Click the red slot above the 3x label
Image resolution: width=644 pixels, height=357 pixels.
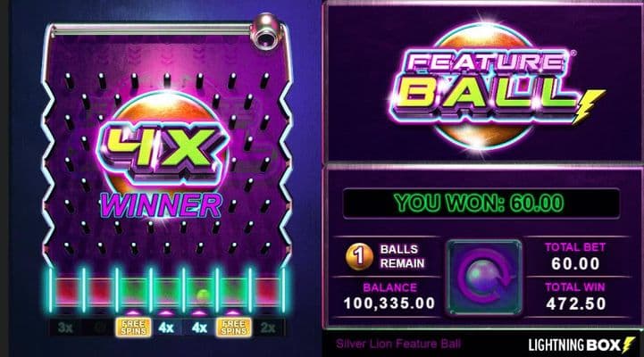(66, 292)
